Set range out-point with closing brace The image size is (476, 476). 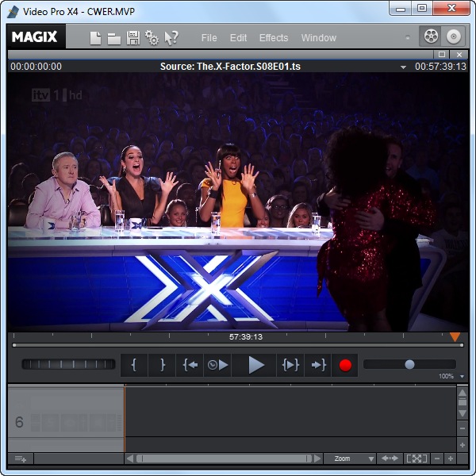point(162,365)
